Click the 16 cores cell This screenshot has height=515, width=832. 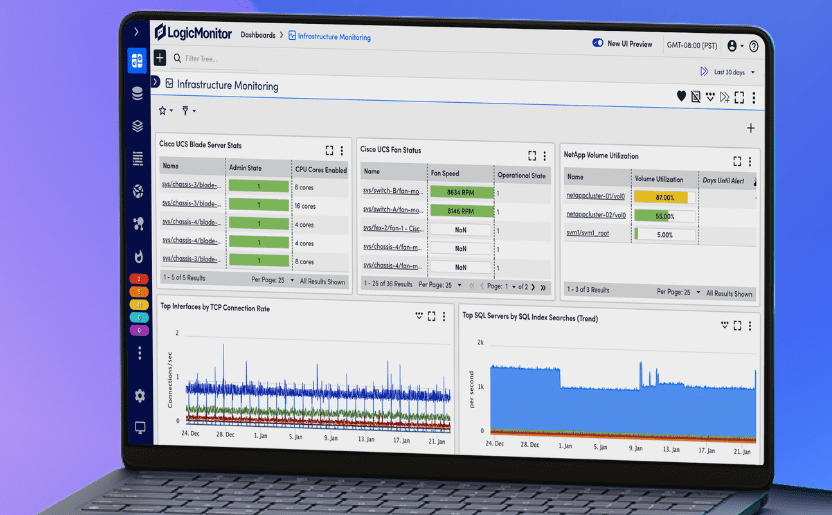pos(305,206)
